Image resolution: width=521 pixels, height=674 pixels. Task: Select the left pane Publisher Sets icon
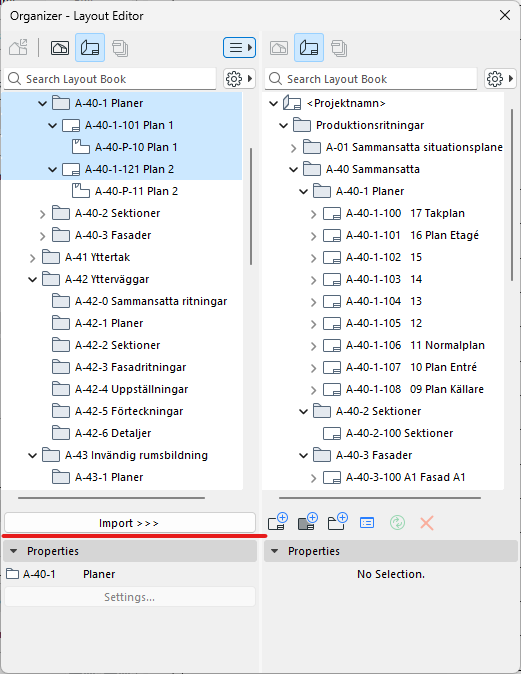pos(120,48)
